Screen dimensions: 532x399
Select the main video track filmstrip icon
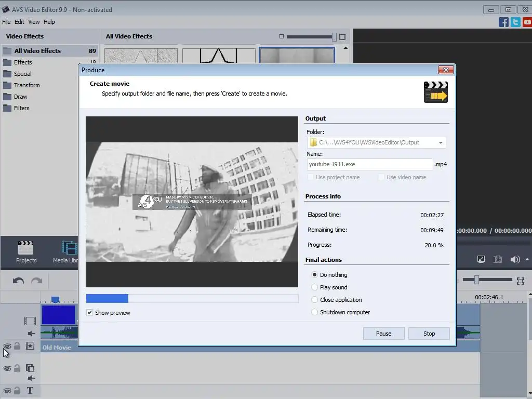(30, 321)
